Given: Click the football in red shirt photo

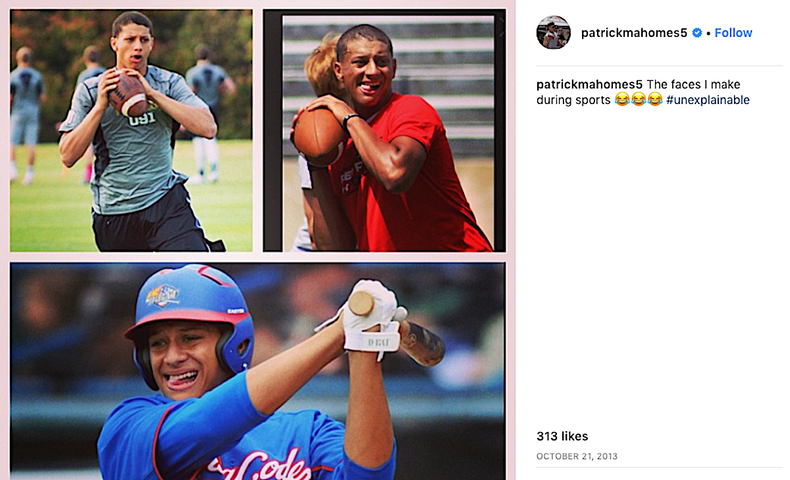Looking at the screenshot, I should tap(318, 136).
